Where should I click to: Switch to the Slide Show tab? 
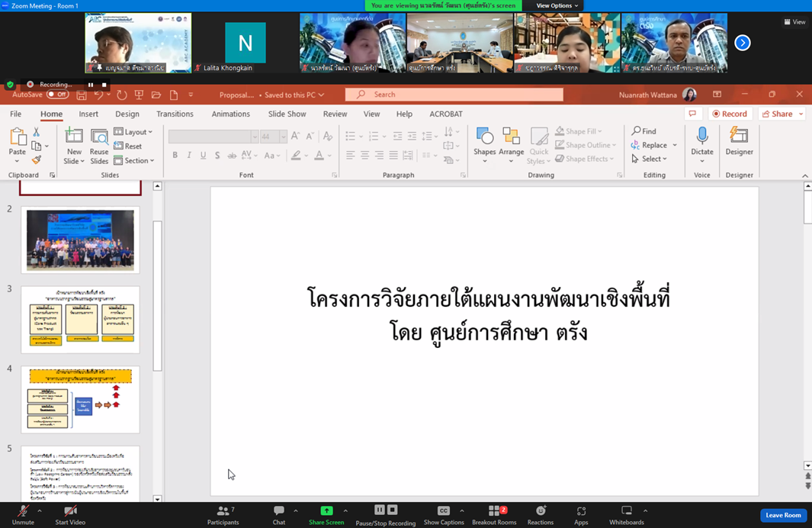click(x=287, y=114)
